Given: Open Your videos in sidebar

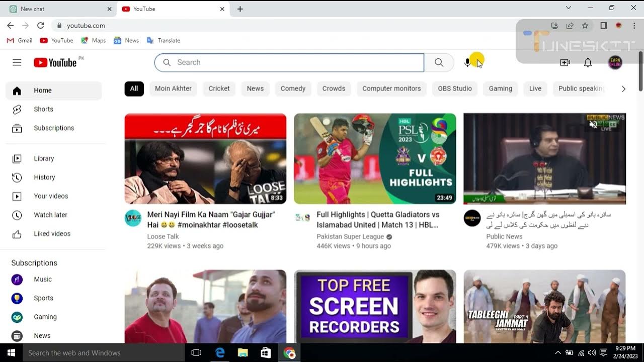Looking at the screenshot, I should [x=54, y=196].
